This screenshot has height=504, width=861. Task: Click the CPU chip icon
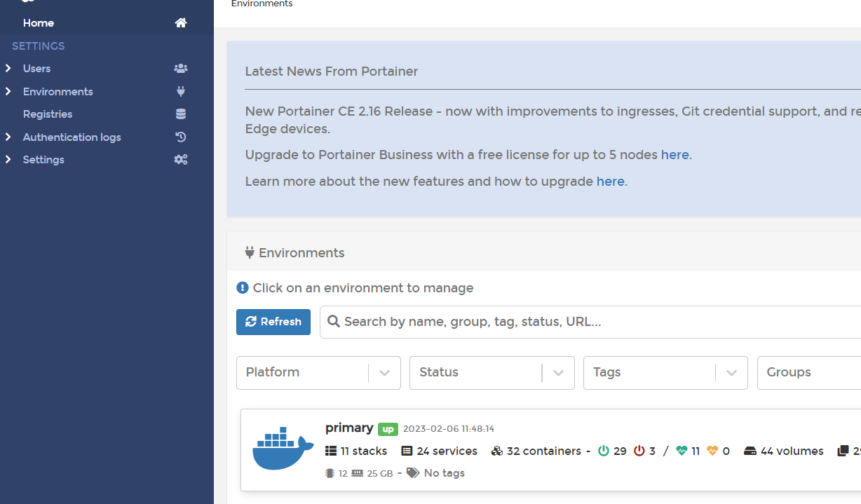pos(330,473)
